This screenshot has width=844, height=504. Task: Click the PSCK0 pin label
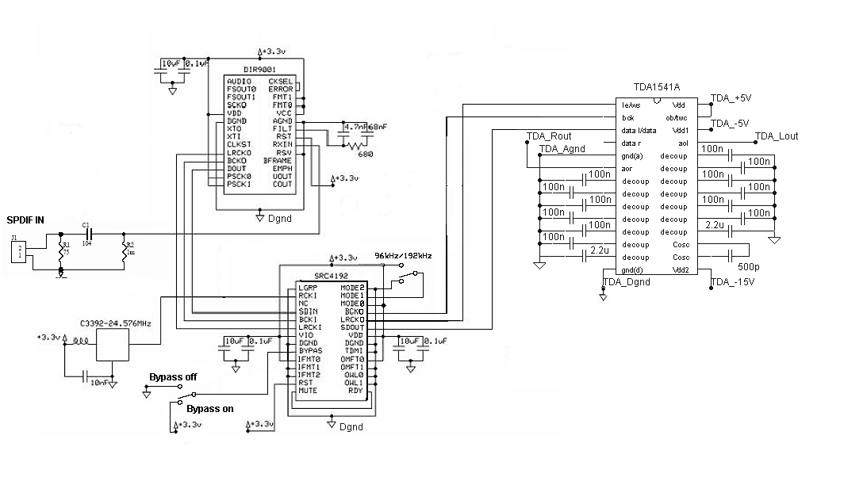pyautogui.click(x=239, y=176)
